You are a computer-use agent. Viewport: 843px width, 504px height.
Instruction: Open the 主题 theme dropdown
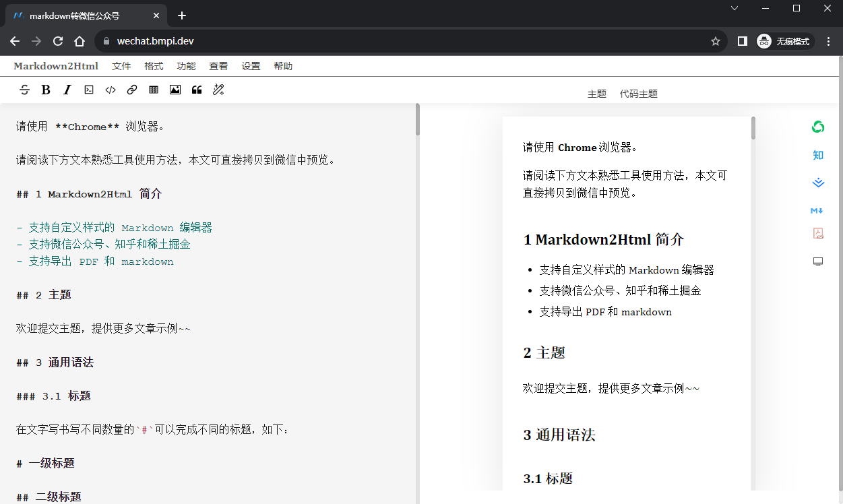point(597,94)
